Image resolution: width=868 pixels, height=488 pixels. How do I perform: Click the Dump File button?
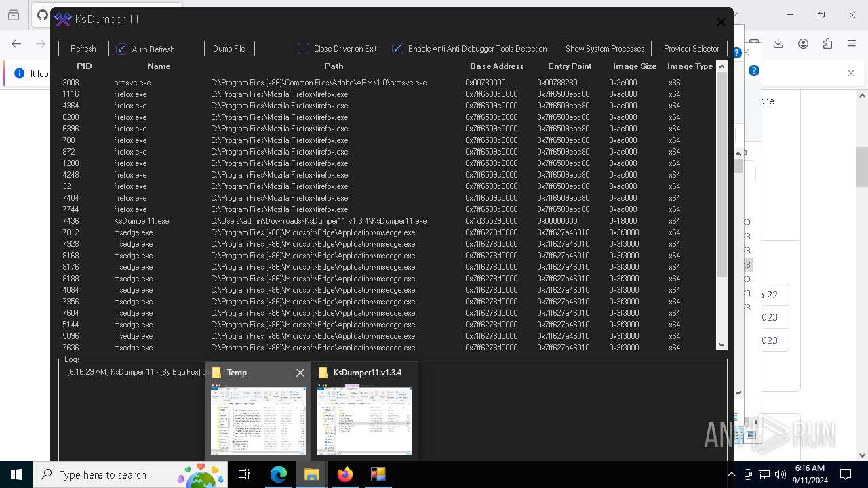[229, 49]
